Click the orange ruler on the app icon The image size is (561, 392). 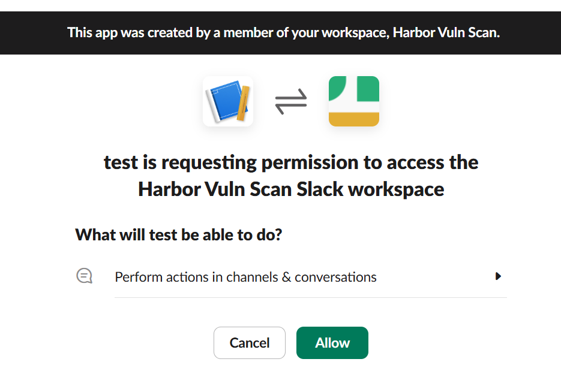(x=243, y=103)
